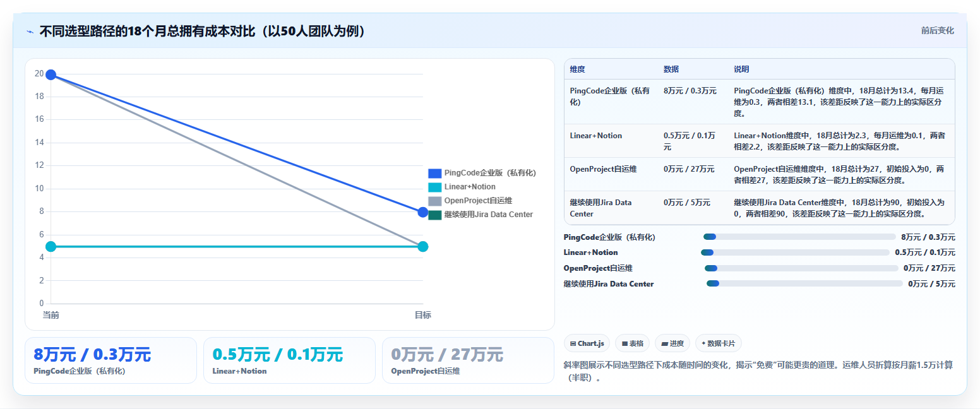Select the OpenProject自运维 table row name
980x409 pixels.
(x=603, y=169)
